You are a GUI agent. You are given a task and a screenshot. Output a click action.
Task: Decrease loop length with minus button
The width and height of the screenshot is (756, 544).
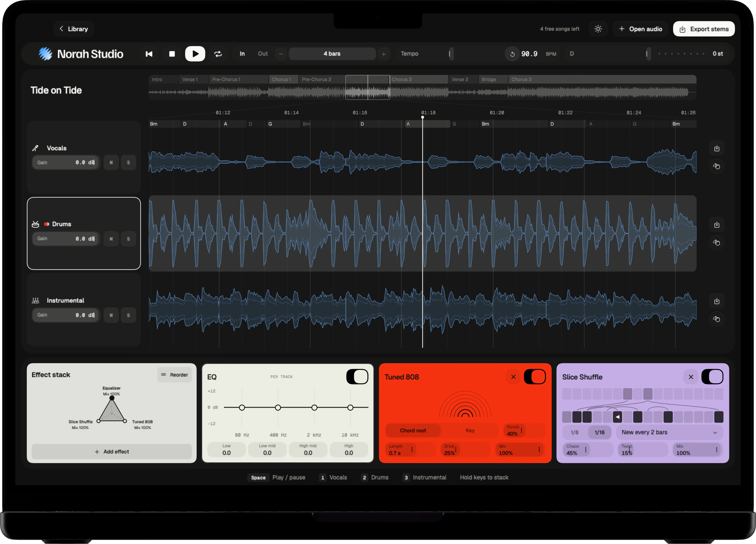click(281, 54)
